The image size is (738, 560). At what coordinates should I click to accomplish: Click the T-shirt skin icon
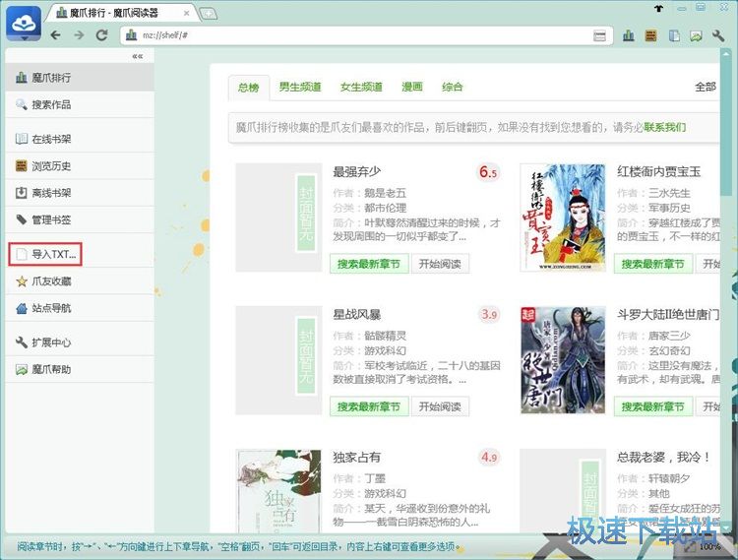pos(658,8)
